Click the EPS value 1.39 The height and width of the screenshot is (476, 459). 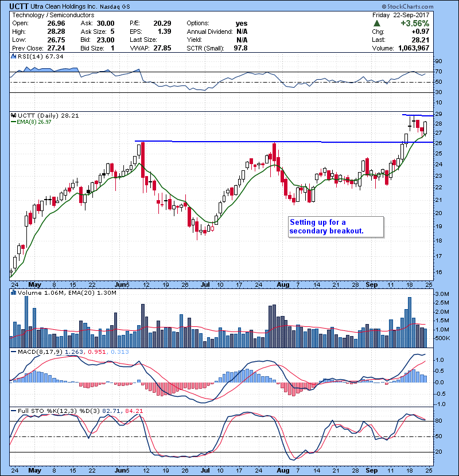(164, 32)
